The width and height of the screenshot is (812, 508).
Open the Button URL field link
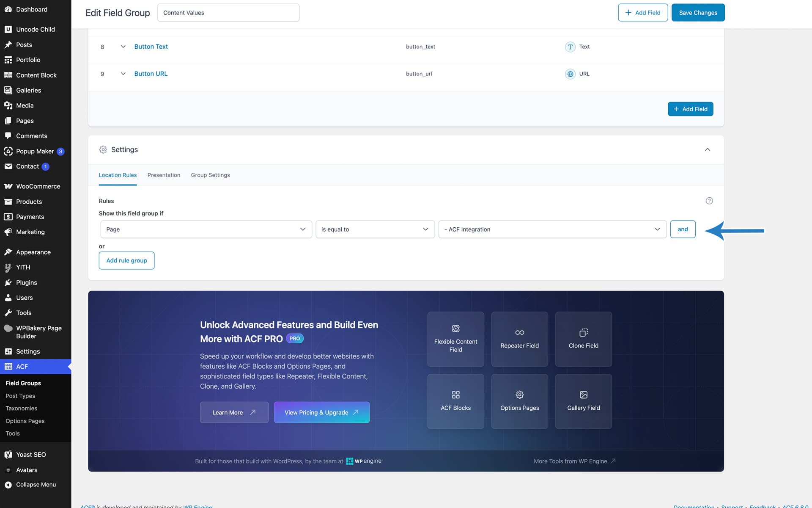pyautogui.click(x=151, y=74)
